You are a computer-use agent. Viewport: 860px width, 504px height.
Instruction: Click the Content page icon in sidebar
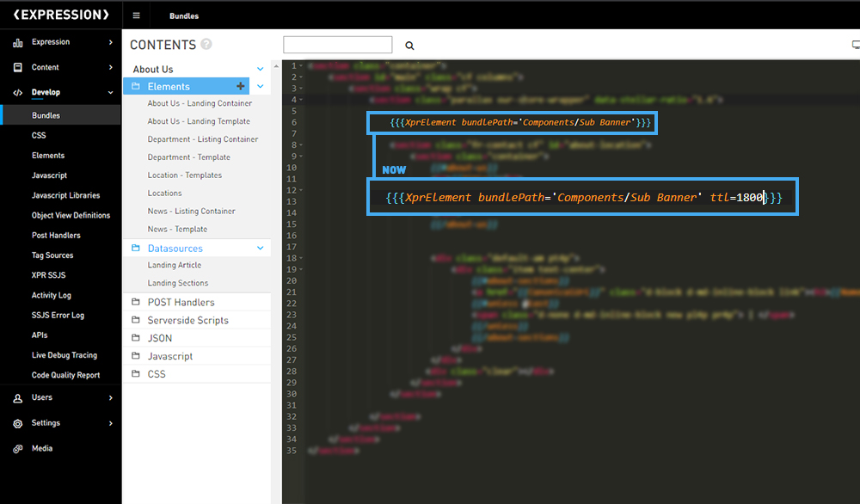click(17, 67)
